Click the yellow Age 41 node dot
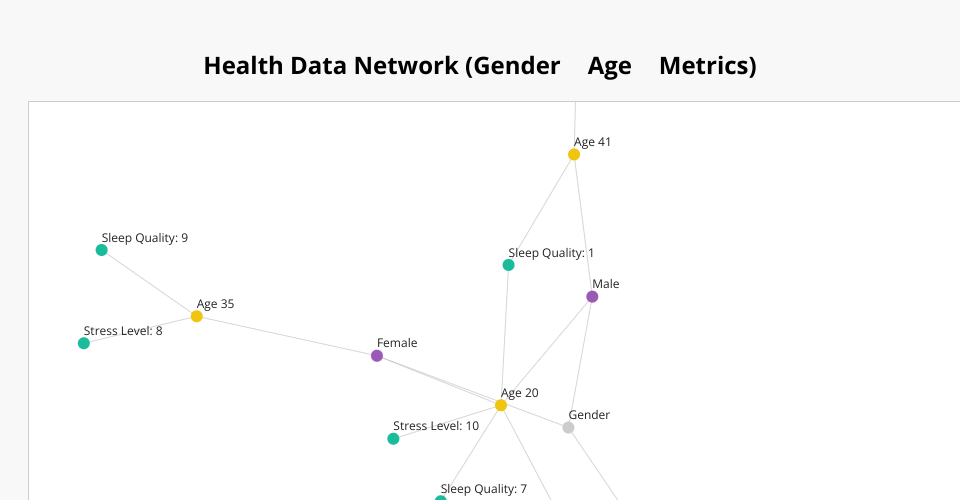The image size is (960, 500). point(574,155)
